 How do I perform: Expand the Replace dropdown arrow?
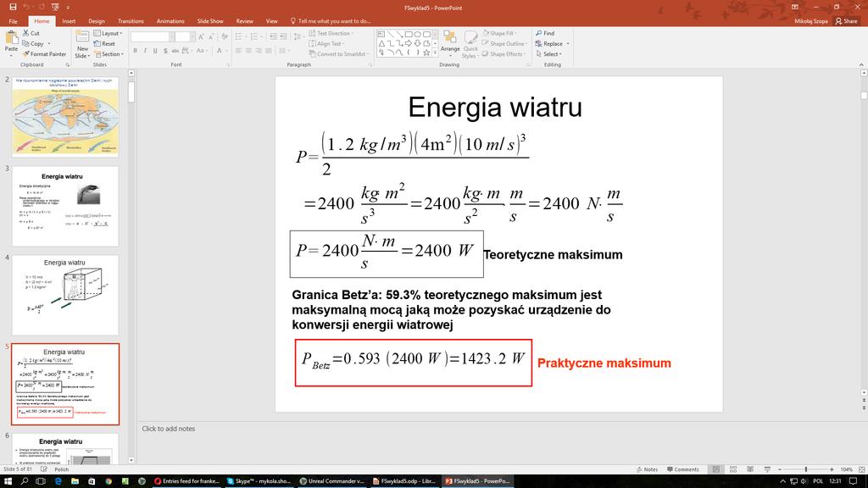pyautogui.click(x=568, y=44)
